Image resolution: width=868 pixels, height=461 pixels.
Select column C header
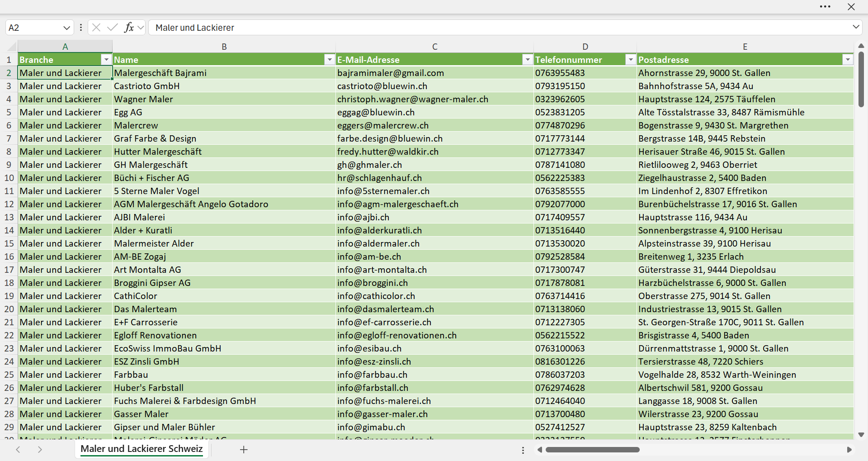[434, 47]
